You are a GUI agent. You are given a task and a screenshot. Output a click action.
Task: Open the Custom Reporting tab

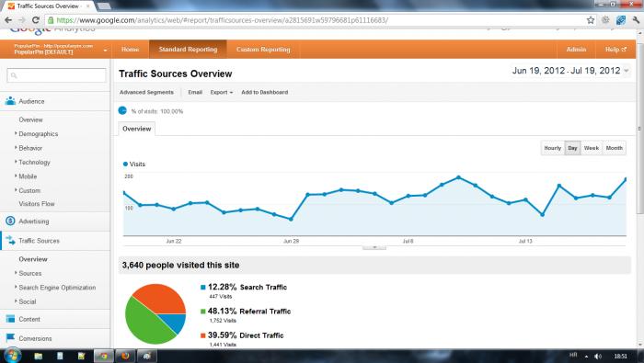click(263, 50)
